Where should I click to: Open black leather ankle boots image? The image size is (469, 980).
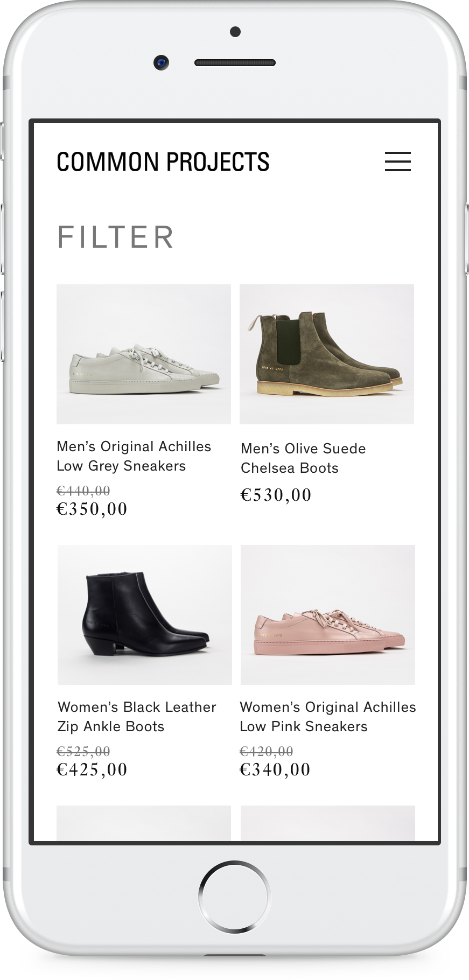pos(145,615)
